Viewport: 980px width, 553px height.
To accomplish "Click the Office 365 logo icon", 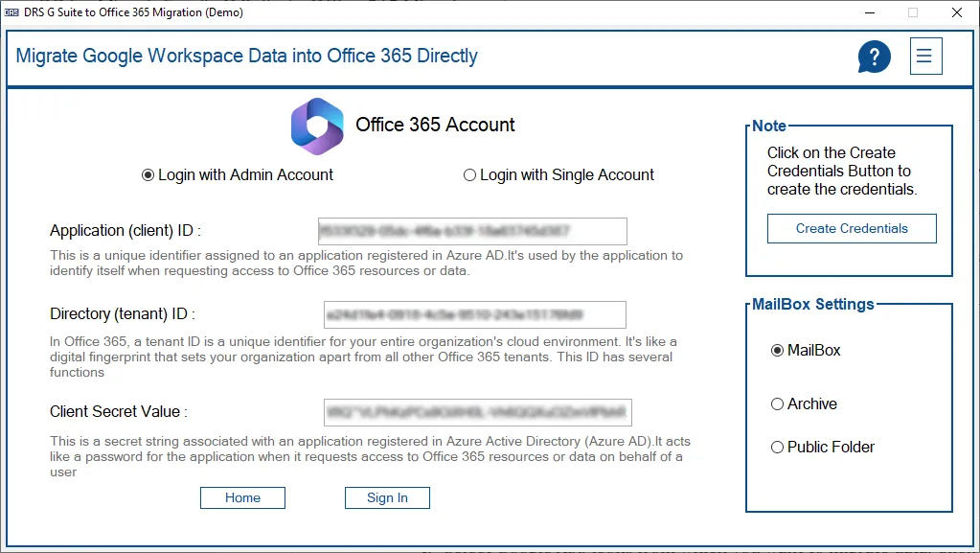I will [317, 127].
